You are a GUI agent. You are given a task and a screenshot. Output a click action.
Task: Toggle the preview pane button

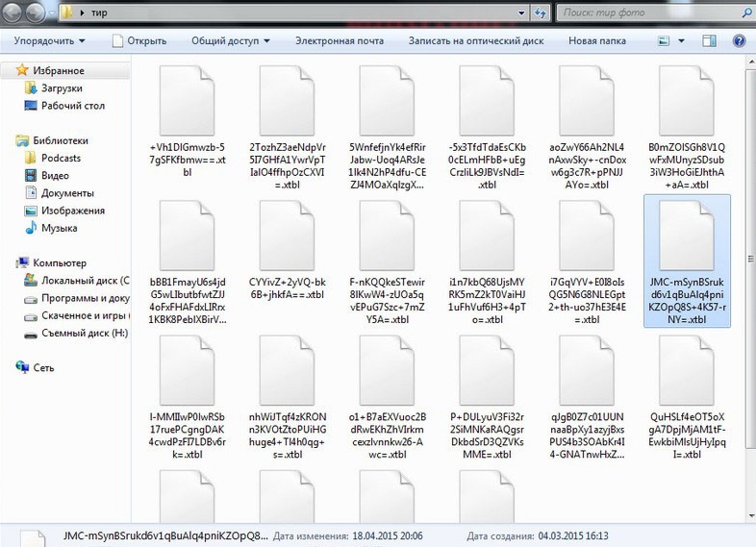point(709,41)
